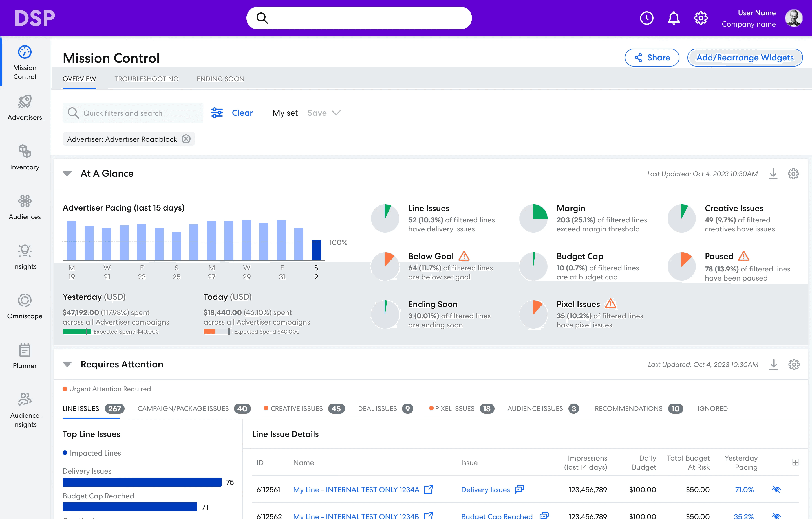This screenshot has width=812, height=519.
Task: Open the history clock icon in header
Action: click(x=646, y=18)
